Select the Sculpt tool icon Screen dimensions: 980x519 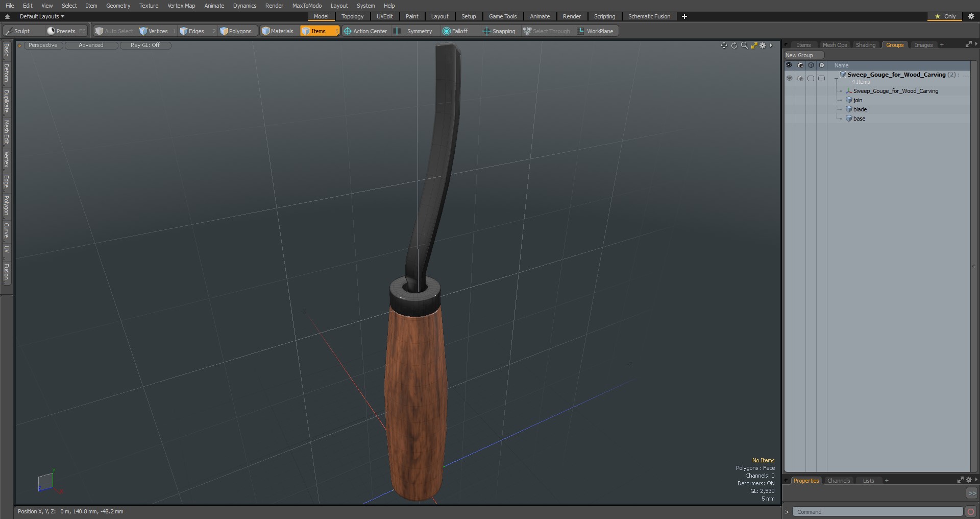pyautogui.click(x=8, y=31)
